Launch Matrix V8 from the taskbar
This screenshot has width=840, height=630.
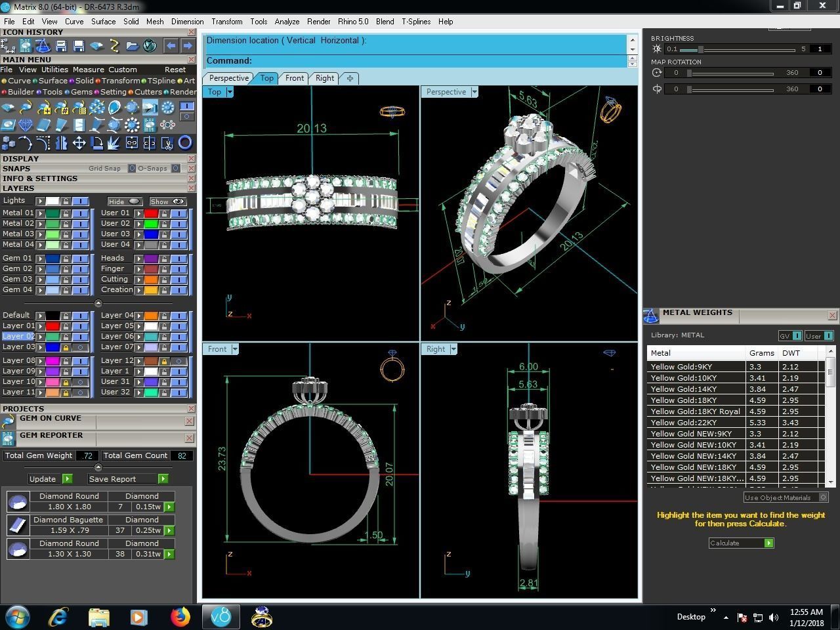(221, 617)
